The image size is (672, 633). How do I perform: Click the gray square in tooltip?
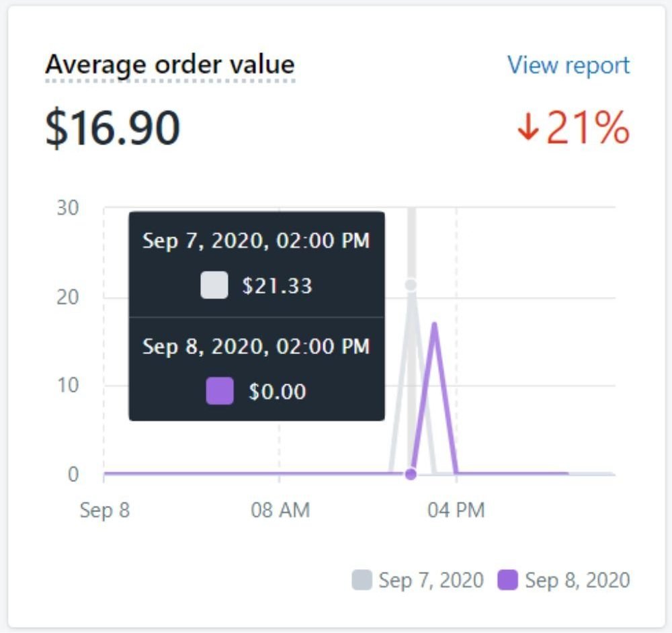tap(214, 285)
